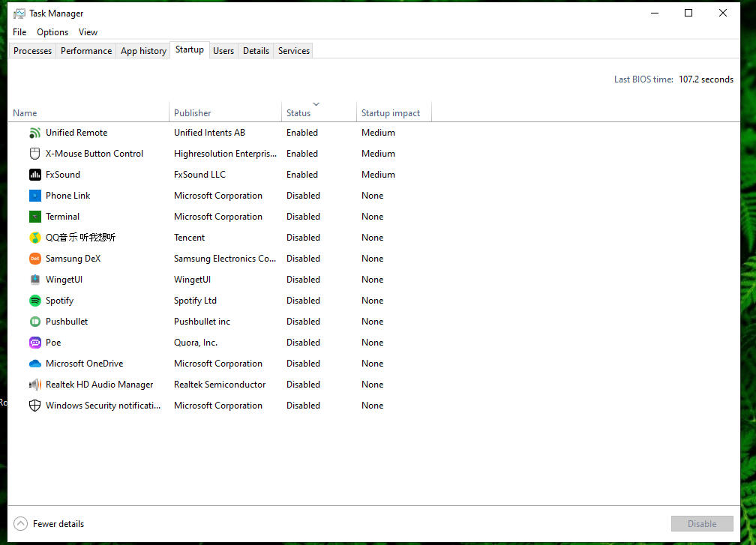Click the X-Mouse Button Control icon

[34, 154]
